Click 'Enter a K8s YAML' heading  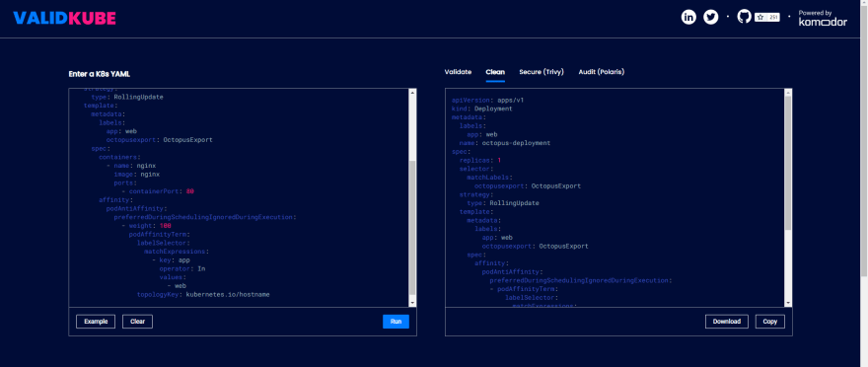pos(100,74)
